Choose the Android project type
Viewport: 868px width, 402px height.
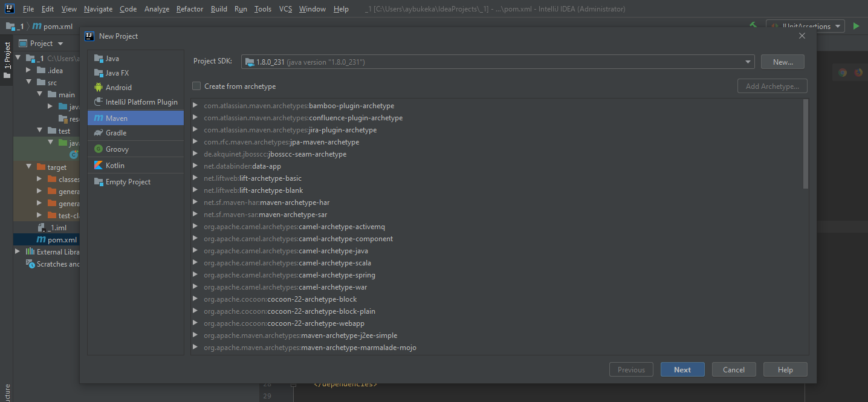point(135,88)
